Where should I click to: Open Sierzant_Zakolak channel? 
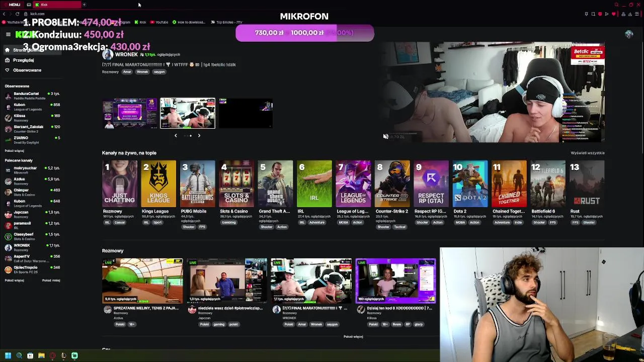point(32,129)
